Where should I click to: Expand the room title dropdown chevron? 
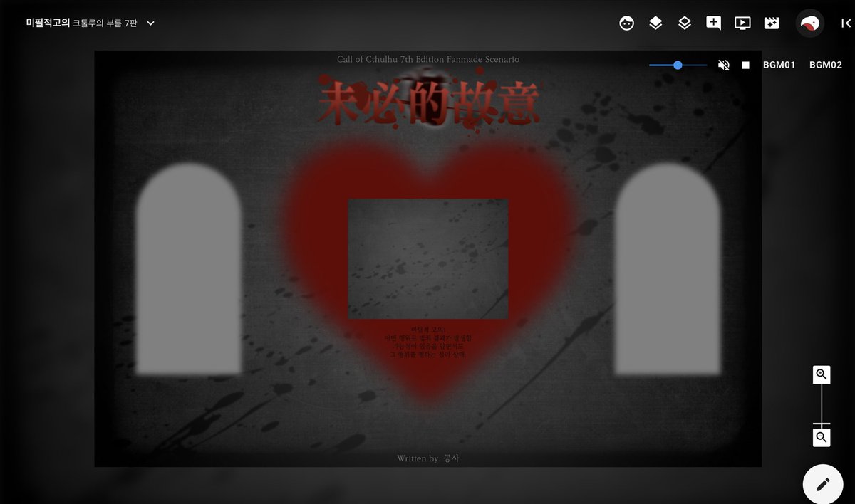pos(150,23)
